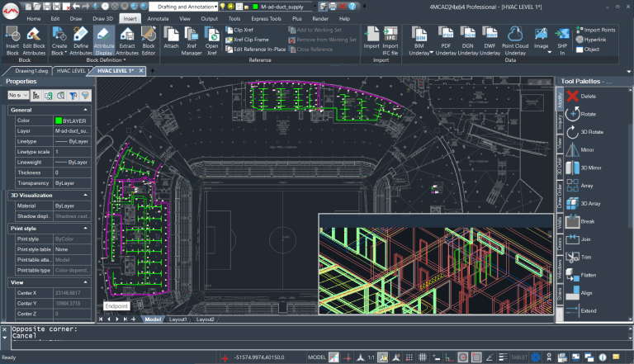Switch to the Layout1 tab
Screen dimensions: 634x364
[x=178, y=319]
